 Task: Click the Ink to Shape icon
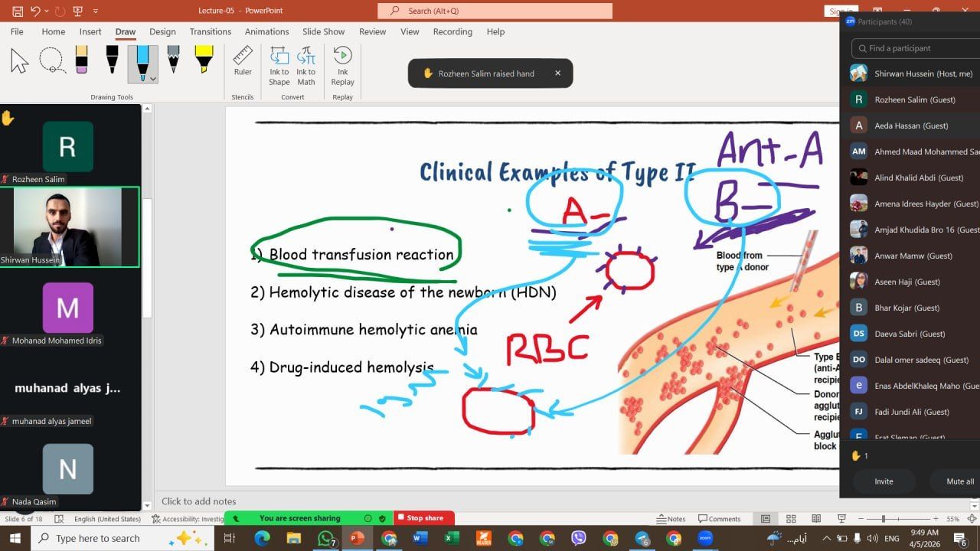[279, 66]
